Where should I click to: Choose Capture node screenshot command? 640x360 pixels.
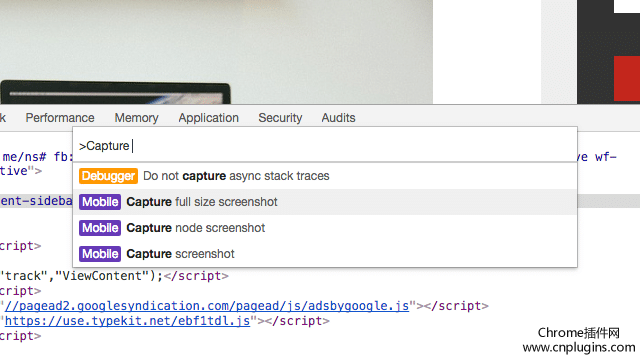(325, 228)
